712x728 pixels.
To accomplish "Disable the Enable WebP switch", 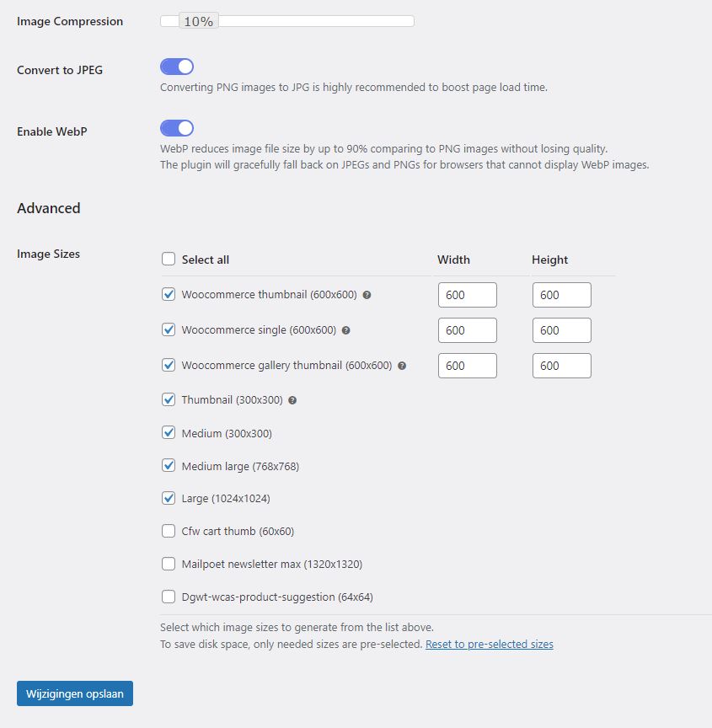I will point(177,128).
